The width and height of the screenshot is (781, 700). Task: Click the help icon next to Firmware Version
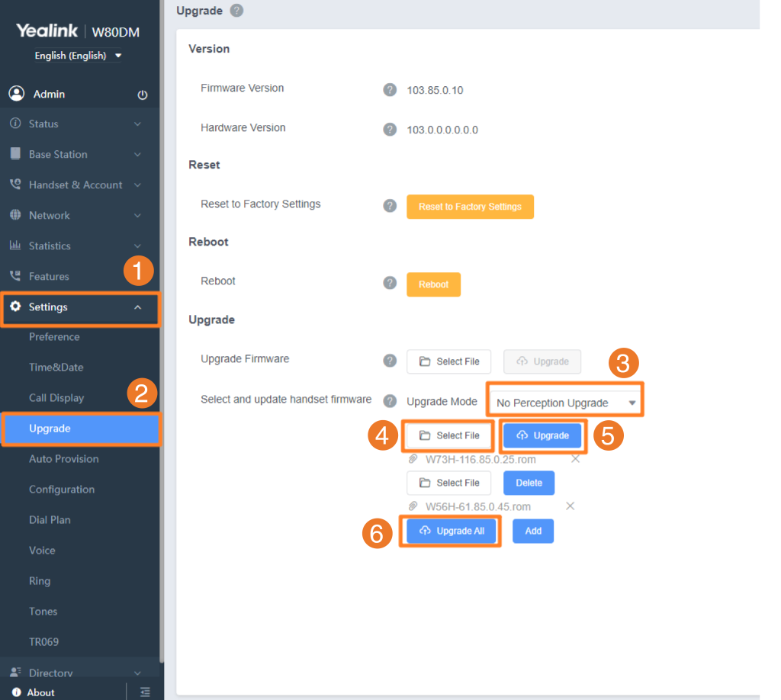(x=390, y=90)
